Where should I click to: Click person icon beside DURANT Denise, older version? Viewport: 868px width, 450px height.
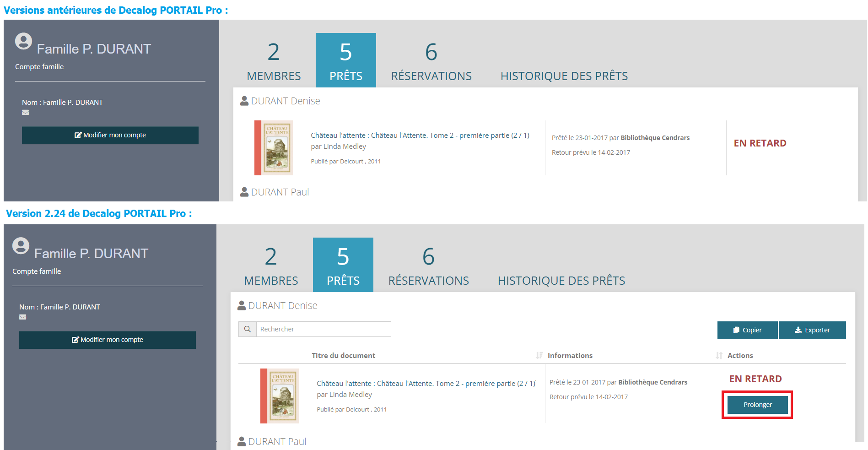[x=244, y=101]
